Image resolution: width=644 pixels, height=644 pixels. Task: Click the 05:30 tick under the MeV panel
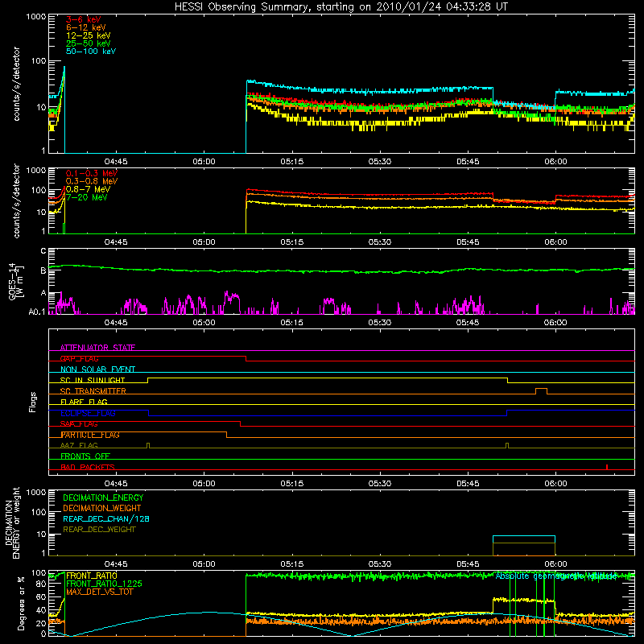coord(379,242)
